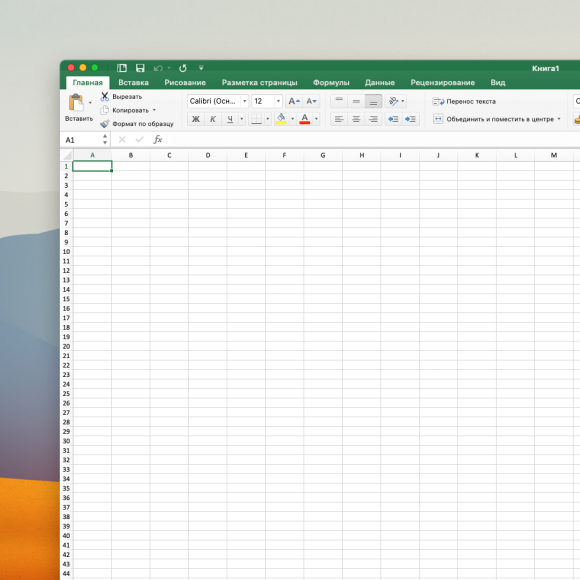Open the Вид tab
Screen dimensions: 580x580
pyautogui.click(x=498, y=82)
